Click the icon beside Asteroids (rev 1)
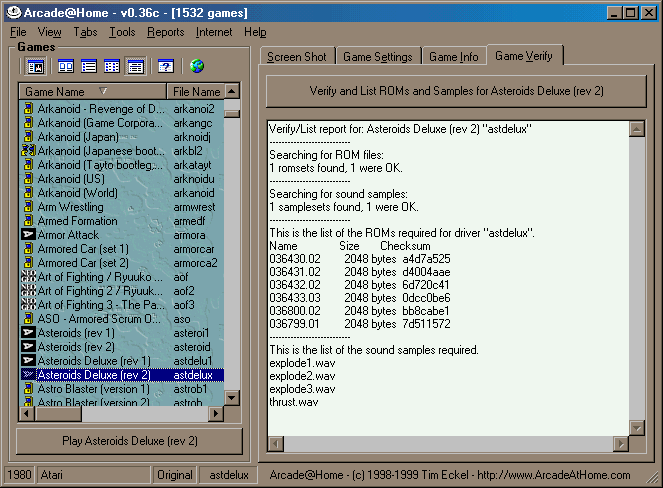This screenshot has height=488, width=663. point(28,332)
